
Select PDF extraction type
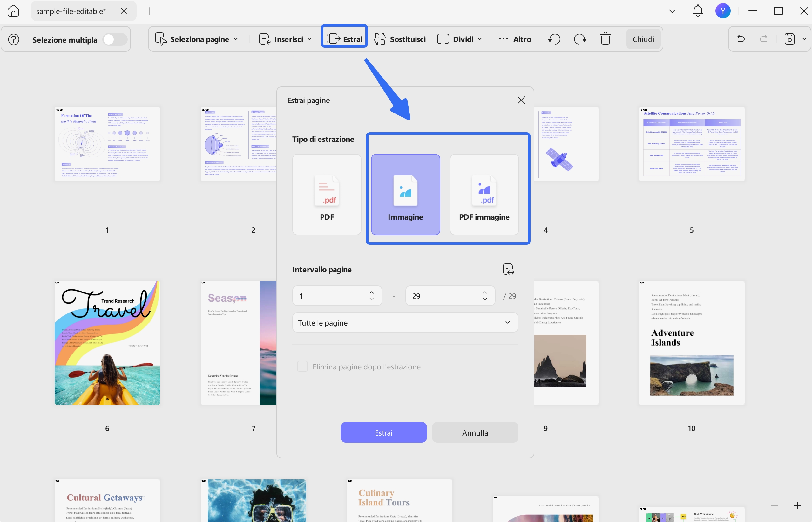click(327, 195)
